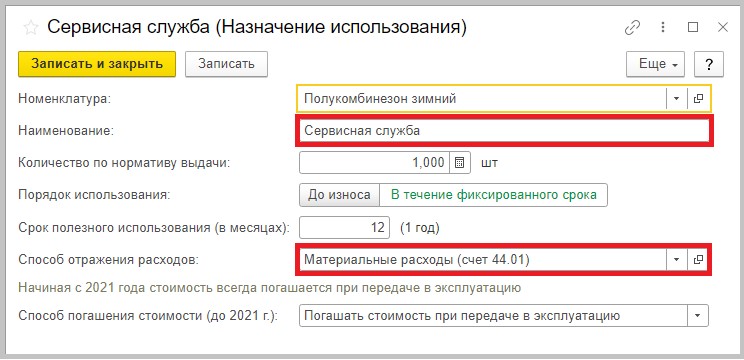Click the Записать button
Screen dimensions: 744x360
coord(226,64)
